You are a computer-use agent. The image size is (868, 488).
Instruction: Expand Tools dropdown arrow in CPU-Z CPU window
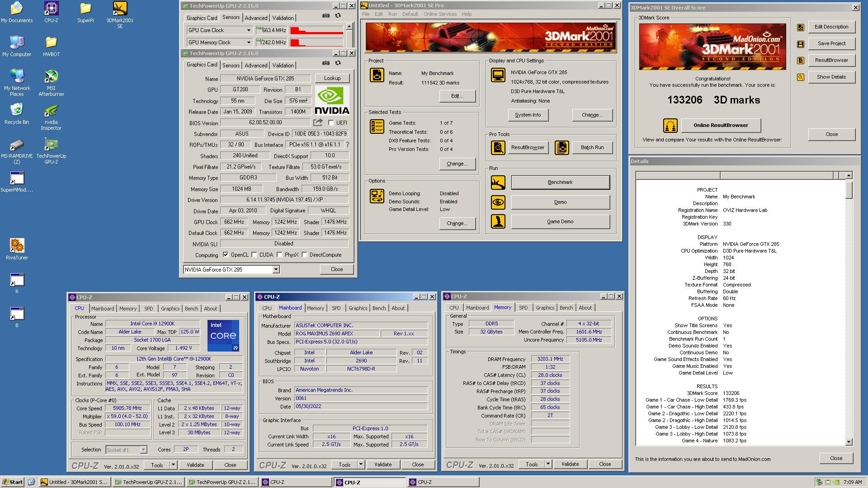pos(173,465)
